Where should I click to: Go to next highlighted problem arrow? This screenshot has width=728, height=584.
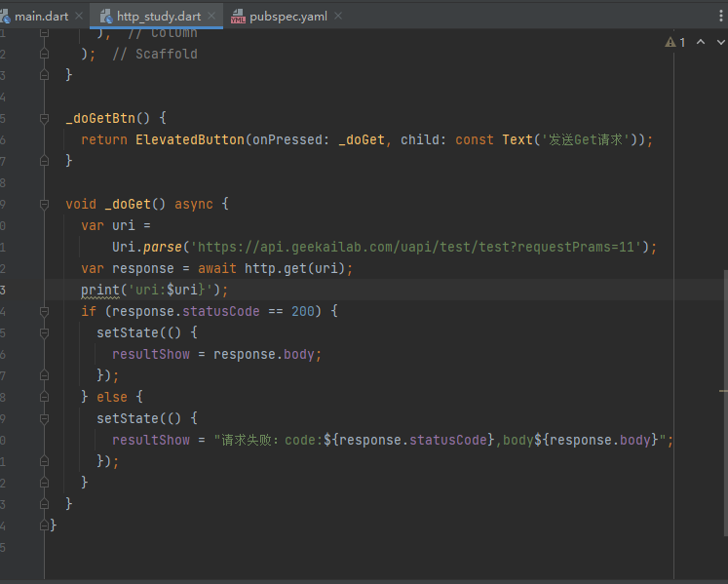click(721, 42)
